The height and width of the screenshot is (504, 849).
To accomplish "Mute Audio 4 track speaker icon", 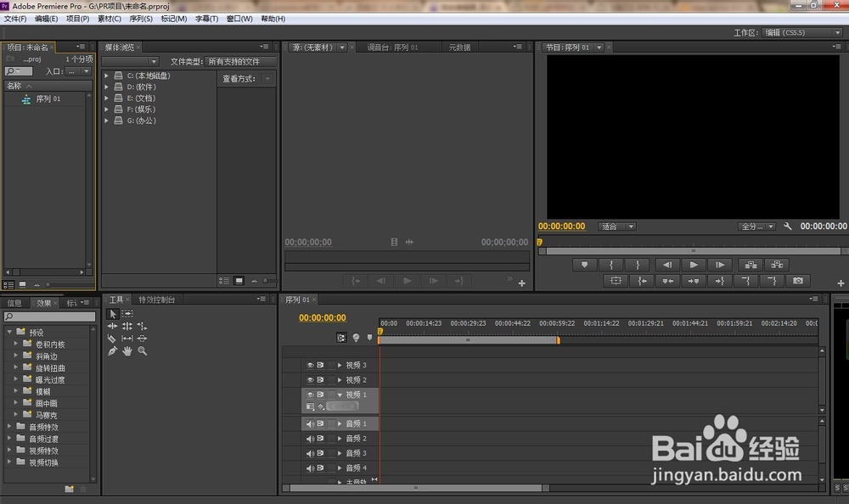I will [x=310, y=468].
